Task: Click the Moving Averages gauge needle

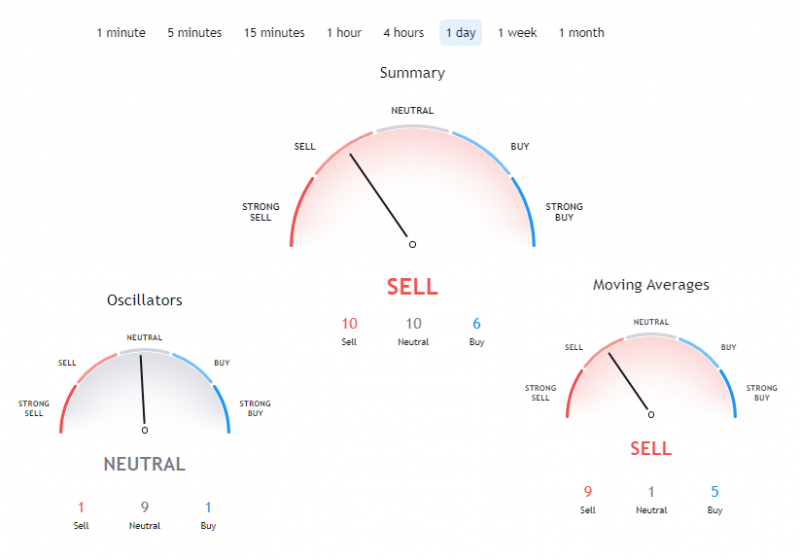Action: coord(628,381)
